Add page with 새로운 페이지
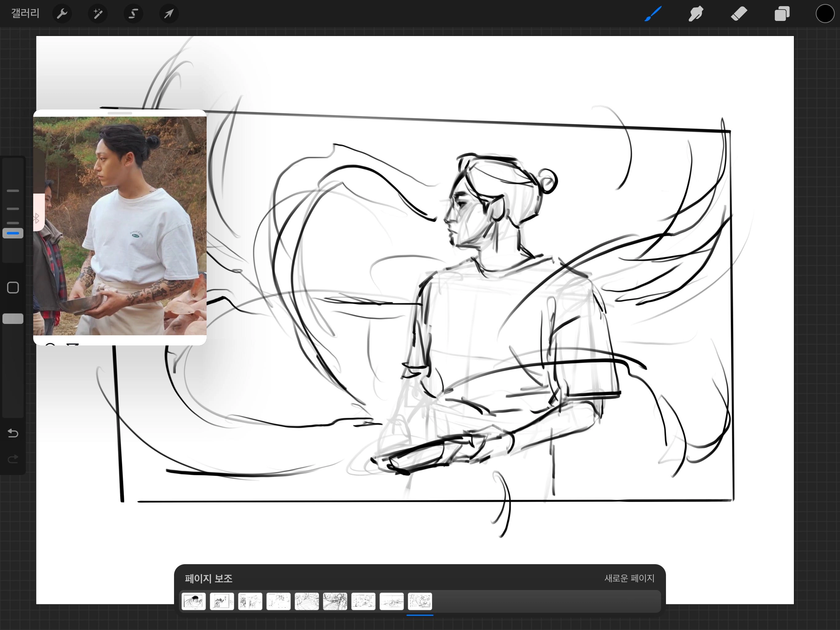Screen dimensions: 840x630 629,578
